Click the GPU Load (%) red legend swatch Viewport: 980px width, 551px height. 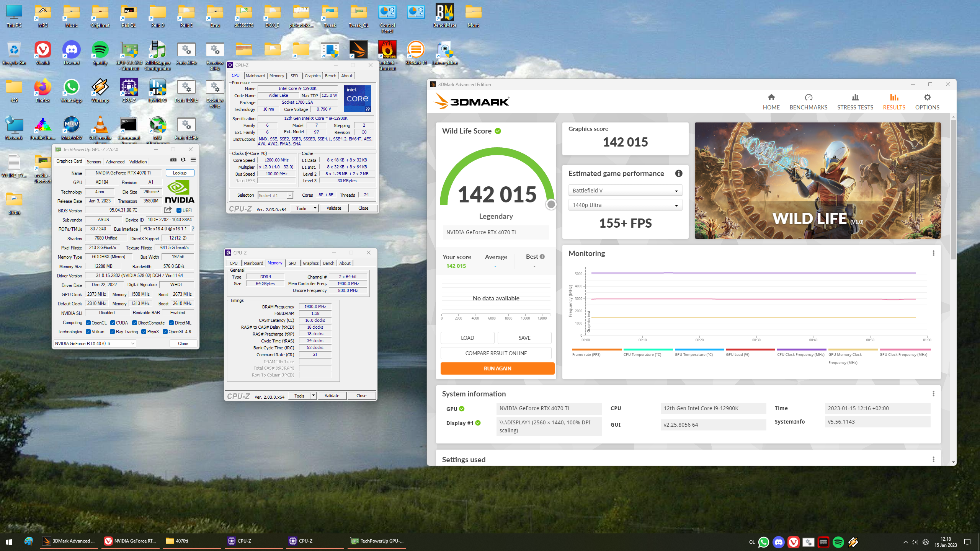coord(750,349)
